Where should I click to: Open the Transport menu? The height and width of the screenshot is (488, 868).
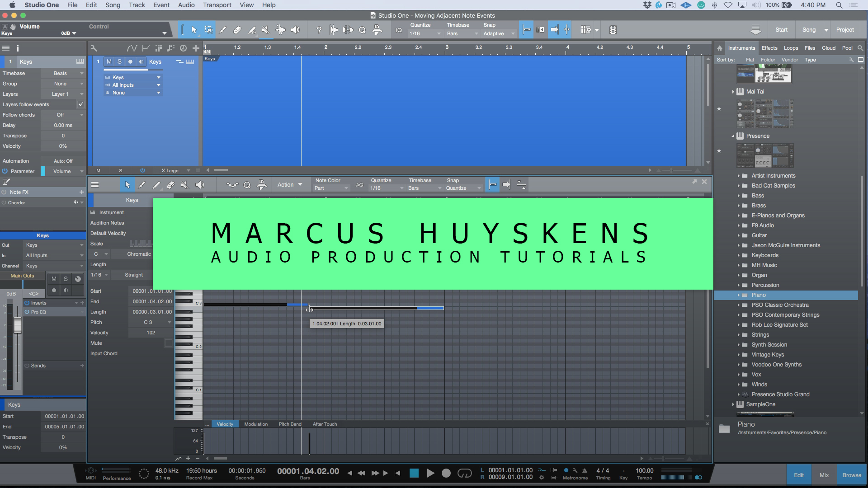click(x=217, y=5)
